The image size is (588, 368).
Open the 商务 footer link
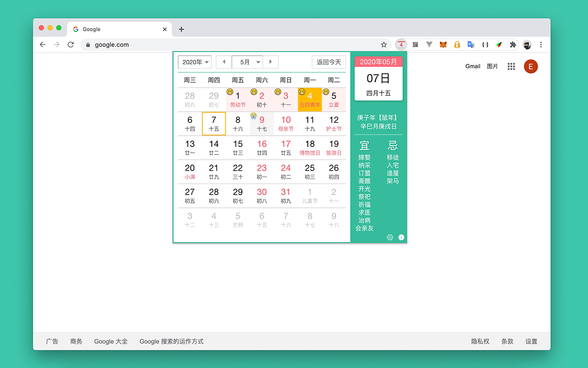pyautogui.click(x=76, y=341)
